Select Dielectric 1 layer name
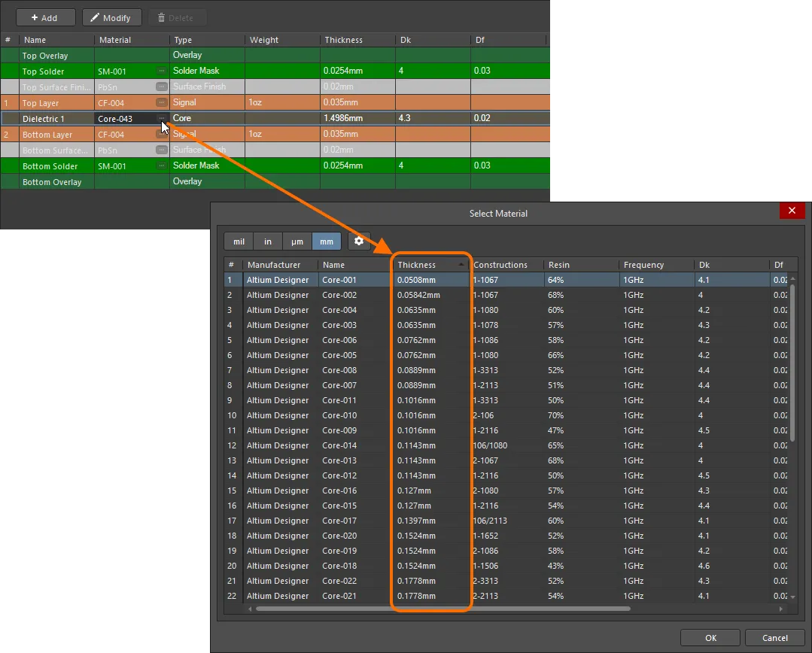 click(44, 119)
